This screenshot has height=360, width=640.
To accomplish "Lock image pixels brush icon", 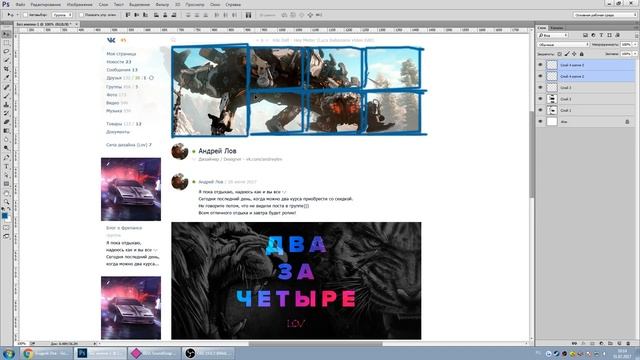I will (567, 54).
